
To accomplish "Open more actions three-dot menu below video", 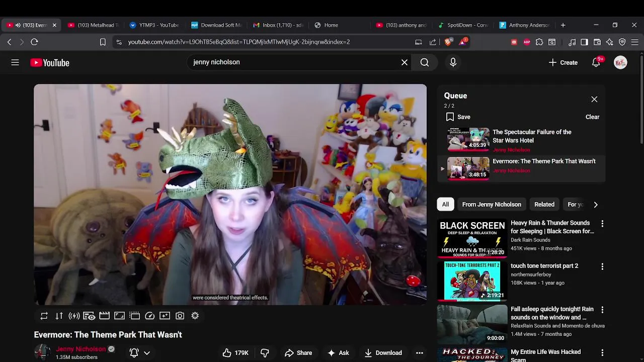I will click(420, 353).
